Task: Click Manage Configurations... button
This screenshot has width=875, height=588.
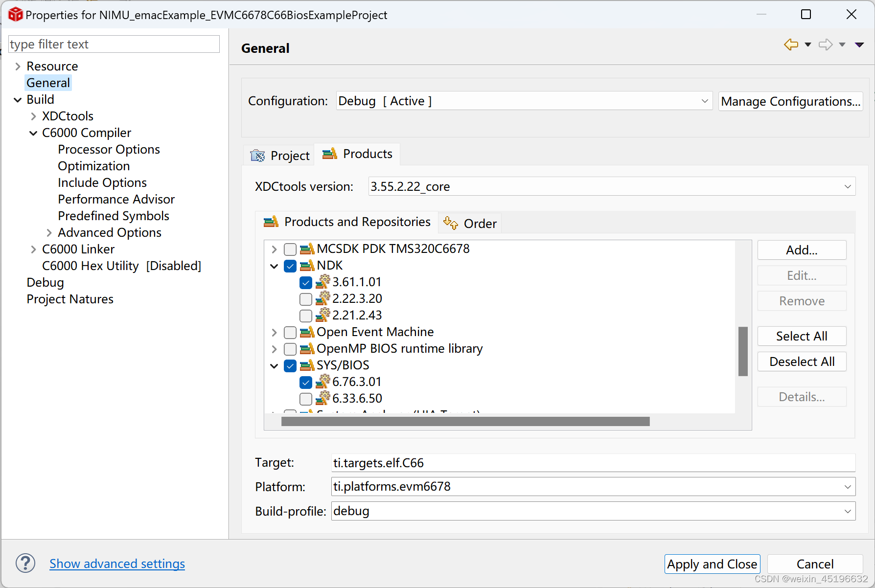Action: coord(790,101)
